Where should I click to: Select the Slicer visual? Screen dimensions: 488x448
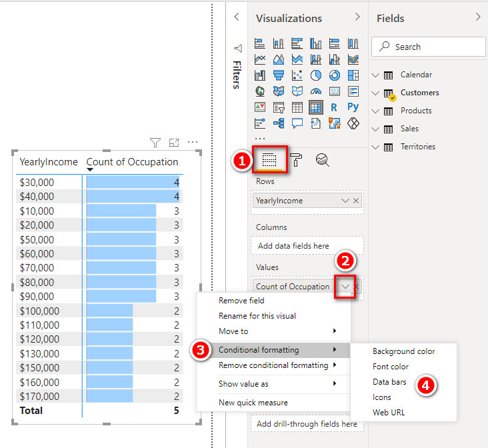[x=279, y=107]
